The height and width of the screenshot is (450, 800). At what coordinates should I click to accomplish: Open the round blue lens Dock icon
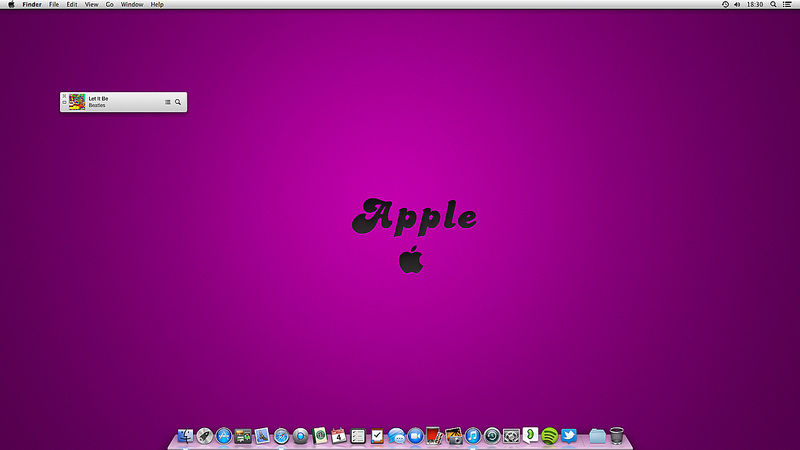coord(301,436)
